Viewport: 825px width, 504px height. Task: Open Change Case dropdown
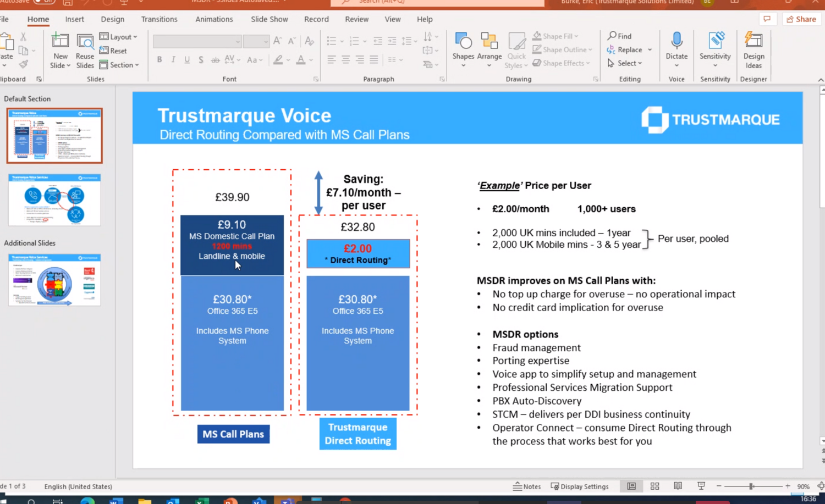(255, 59)
